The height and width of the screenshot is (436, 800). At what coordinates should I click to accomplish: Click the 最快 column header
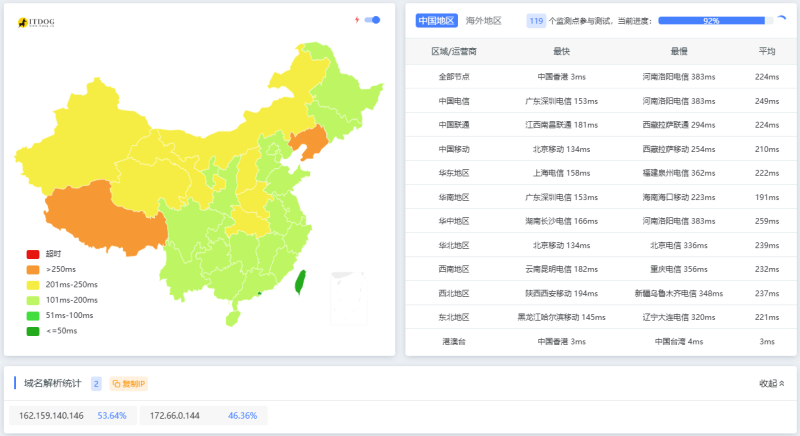(561, 52)
